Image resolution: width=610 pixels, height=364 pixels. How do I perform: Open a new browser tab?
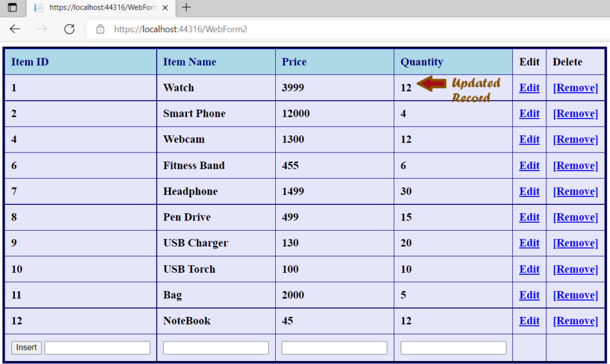pos(187,8)
